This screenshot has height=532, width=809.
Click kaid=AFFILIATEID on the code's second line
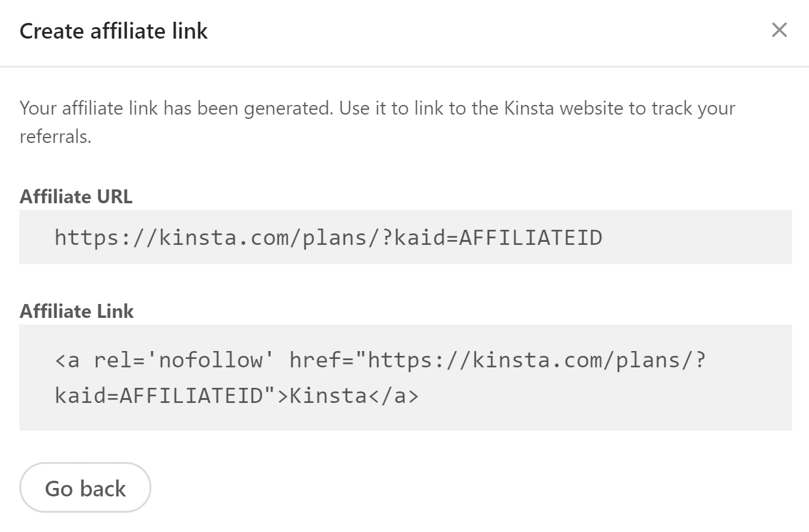159,396
